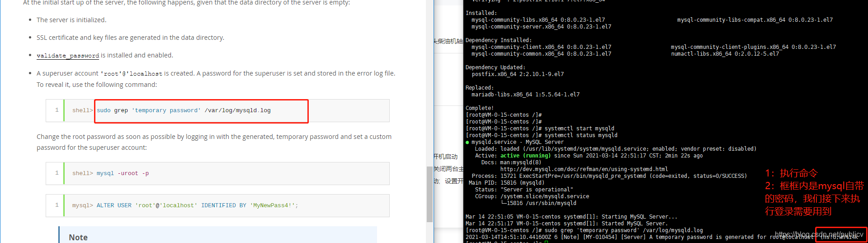
Task: Click mysql-community-client-plugins package line
Action: pos(754,47)
